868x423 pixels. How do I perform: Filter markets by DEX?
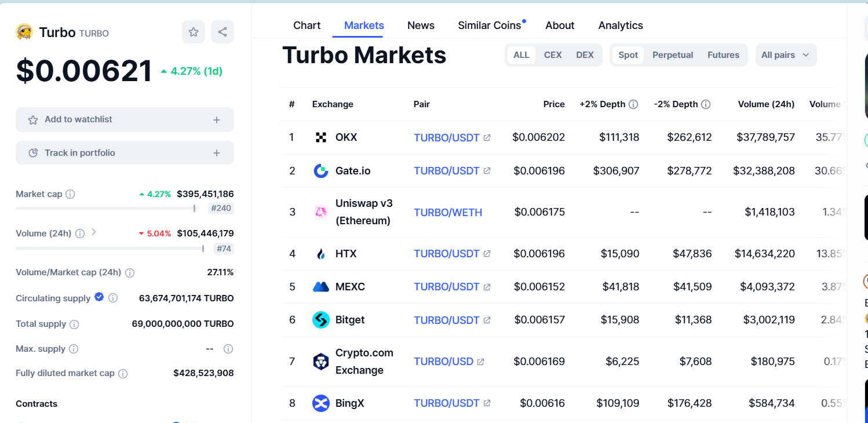click(585, 55)
